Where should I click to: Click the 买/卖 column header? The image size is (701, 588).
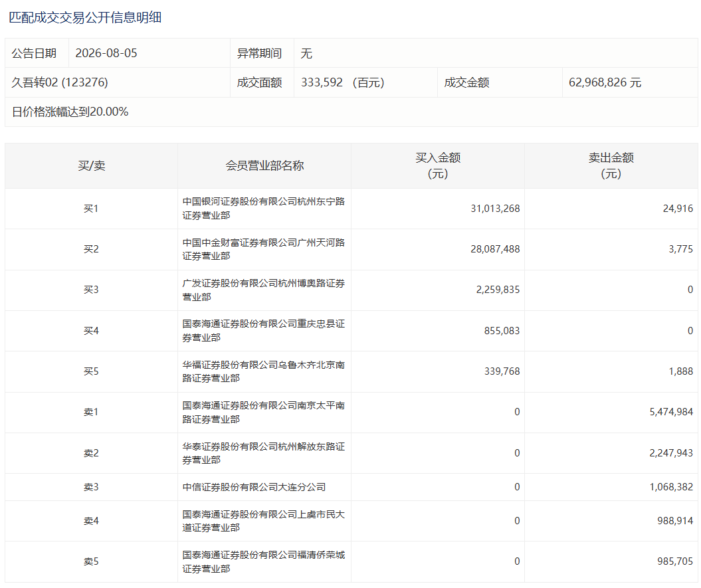(91, 166)
